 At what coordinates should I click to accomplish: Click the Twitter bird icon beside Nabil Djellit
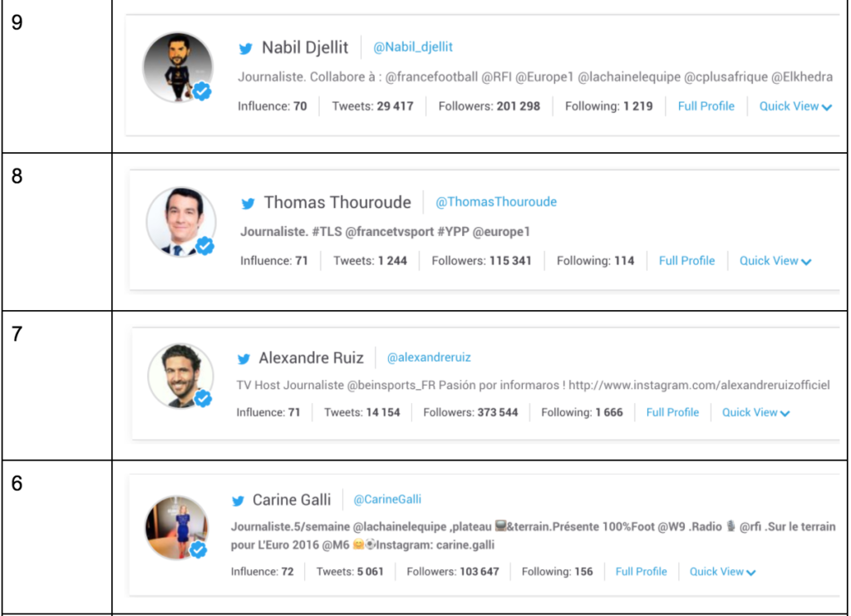pos(246,48)
